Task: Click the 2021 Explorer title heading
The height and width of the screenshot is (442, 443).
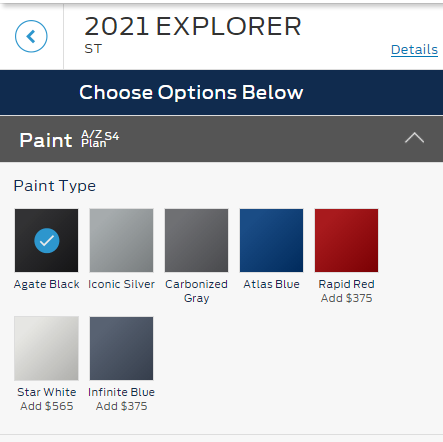Action: click(x=193, y=27)
